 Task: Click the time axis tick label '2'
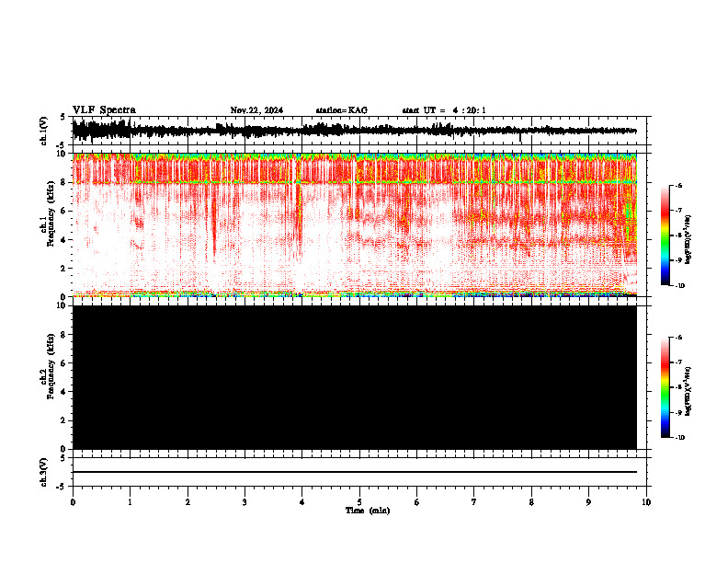(x=188, y=502)
